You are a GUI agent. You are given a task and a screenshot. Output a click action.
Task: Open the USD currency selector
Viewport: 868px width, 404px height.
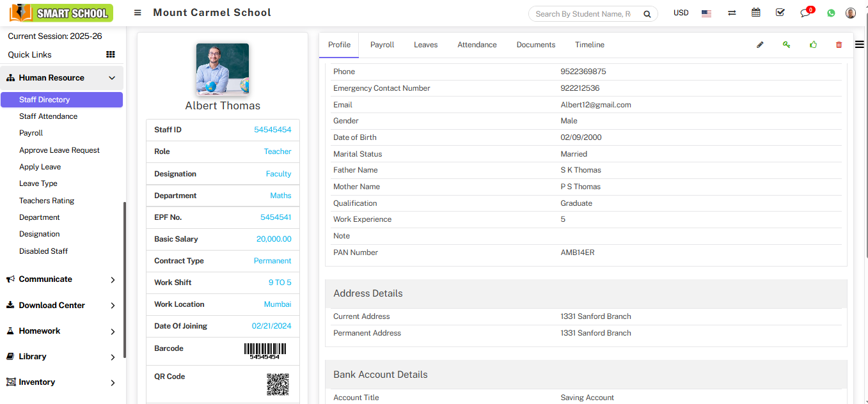pyautogui.click(x=681, y=13)
